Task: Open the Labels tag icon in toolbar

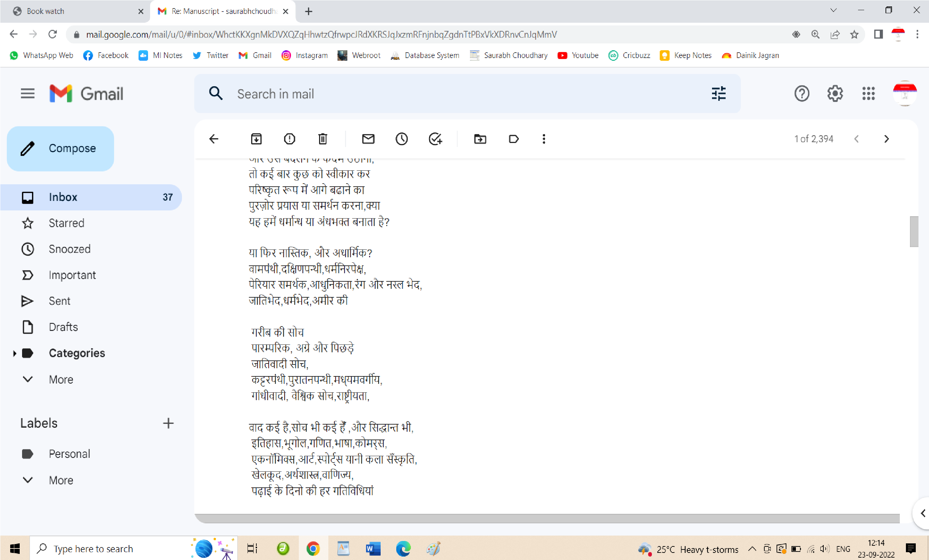Action: point(513,139)
